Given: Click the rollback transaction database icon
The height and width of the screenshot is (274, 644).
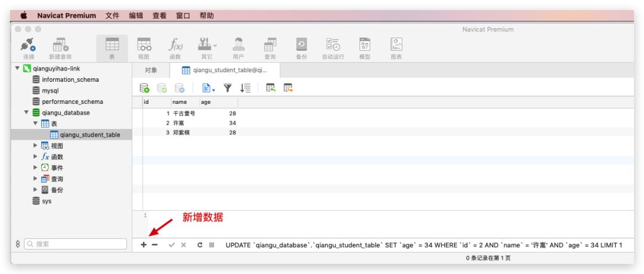Looking at the screenshot, I should pos(179,88).
